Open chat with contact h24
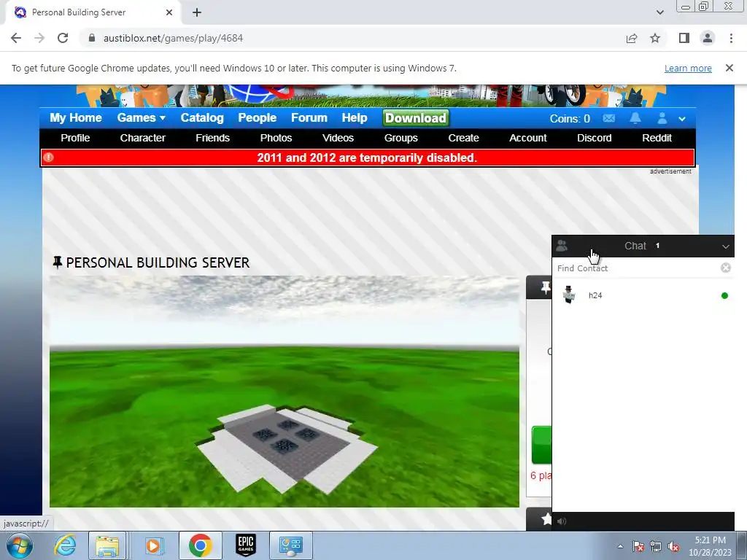 tap(643, 295)
